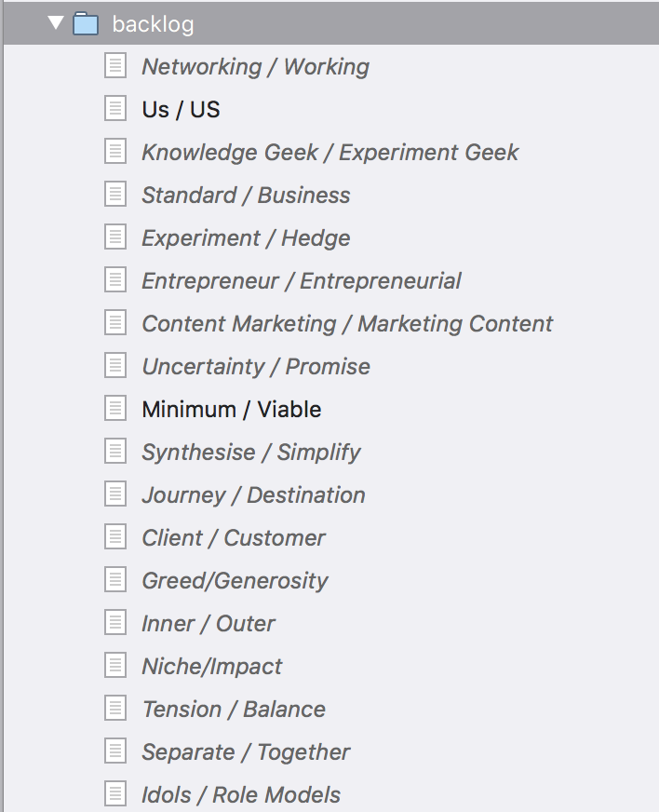Viewport: 659px width, 812px height.
Task: Open Entrepreneur / Entrepreneurial document
Action: pos(302,280)
